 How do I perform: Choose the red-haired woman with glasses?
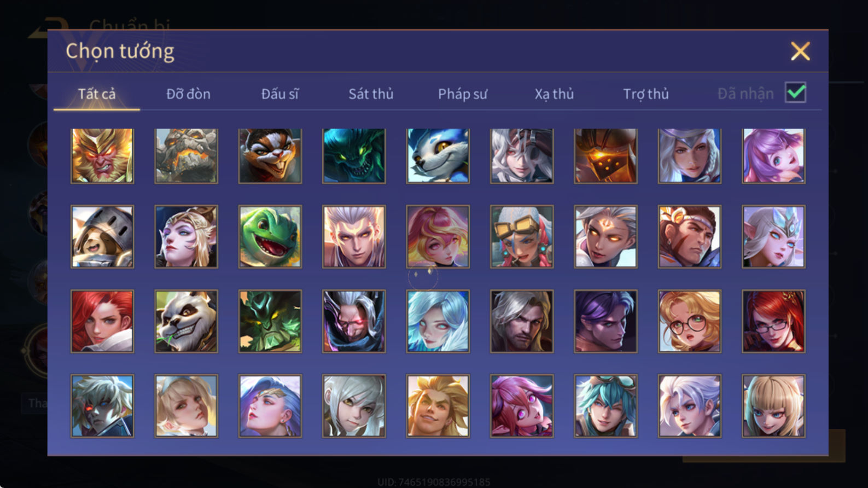point(773,321)
